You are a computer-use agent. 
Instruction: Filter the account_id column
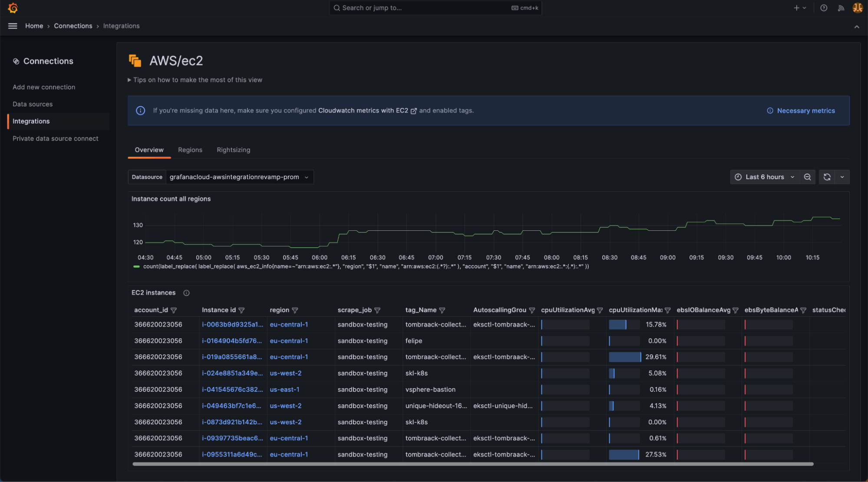(x=174, y=310)
